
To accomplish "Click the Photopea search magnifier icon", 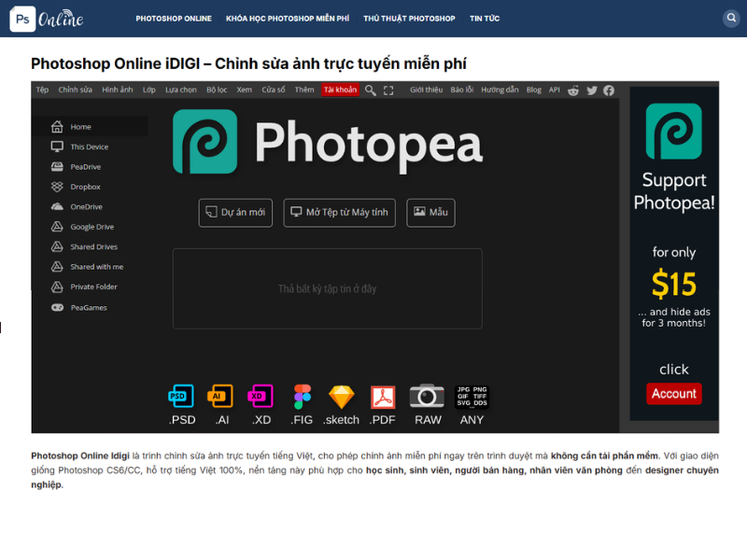I will (x=370, y=90).
